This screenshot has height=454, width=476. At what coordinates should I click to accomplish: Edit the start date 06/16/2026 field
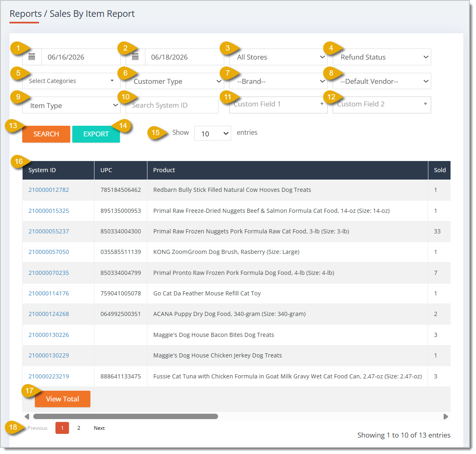click(81, 57)
